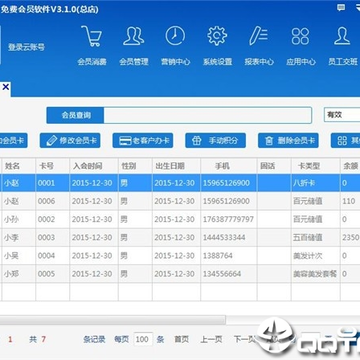Screen dimensions: 360x360
Task: Click phone number 1388764
Action: (x=218, y=256)
